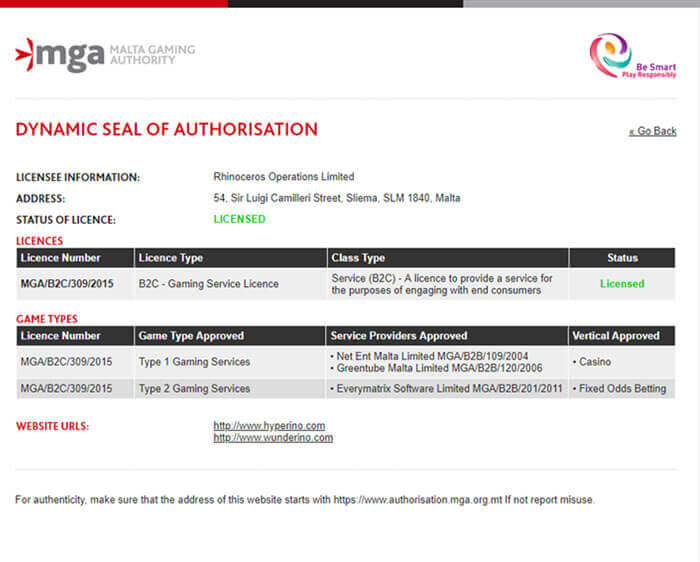Click licence number in Type 1 Gaming row
Viewport: 700px width, 562px height.
coord(67,362)
